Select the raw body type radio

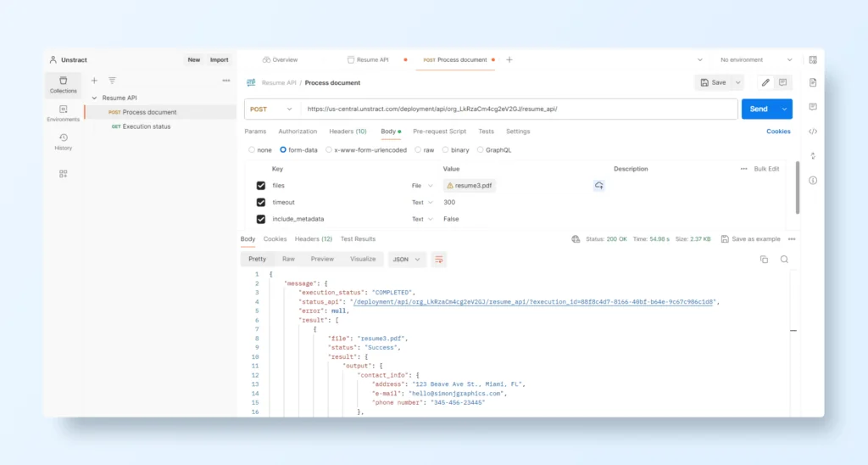coord(418,149)
